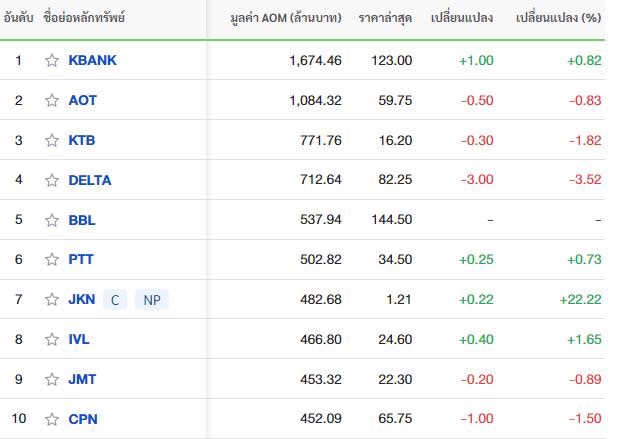Click the star icon beside CPN
Viewport: 621px width, 439px height.
tap(52, 419)
